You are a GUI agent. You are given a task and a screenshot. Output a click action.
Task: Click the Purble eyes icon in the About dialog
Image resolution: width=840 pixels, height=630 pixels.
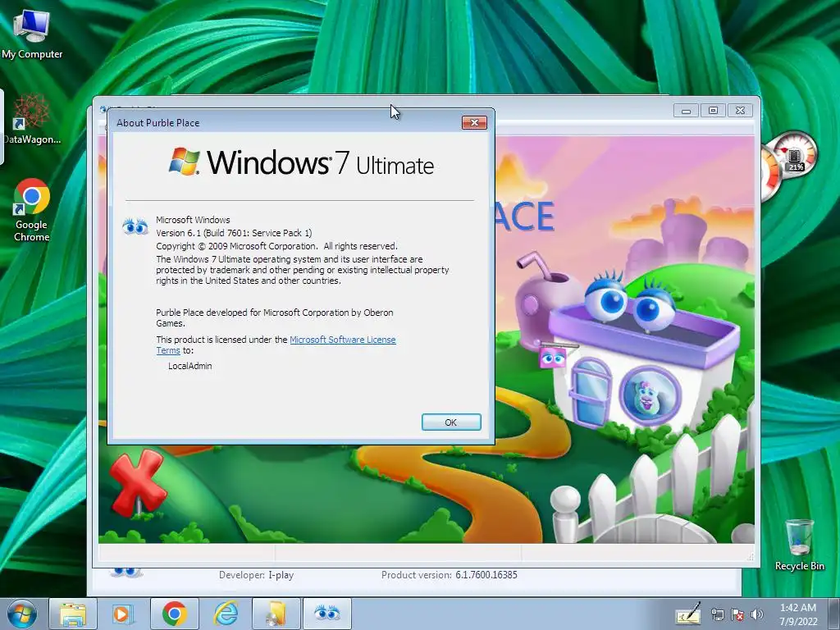(x=135, y=227)
